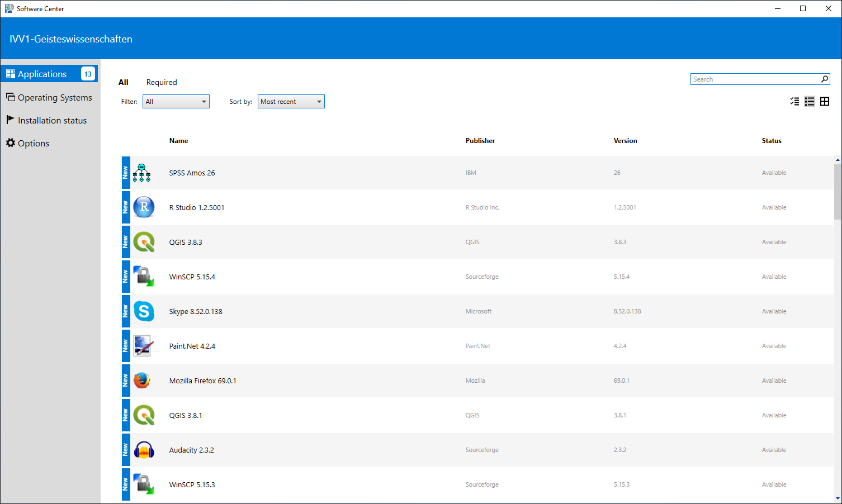Open the Sort by dropdown
Image resolution: width=842 pixels, height=504 pixels.
click(291, 102)
